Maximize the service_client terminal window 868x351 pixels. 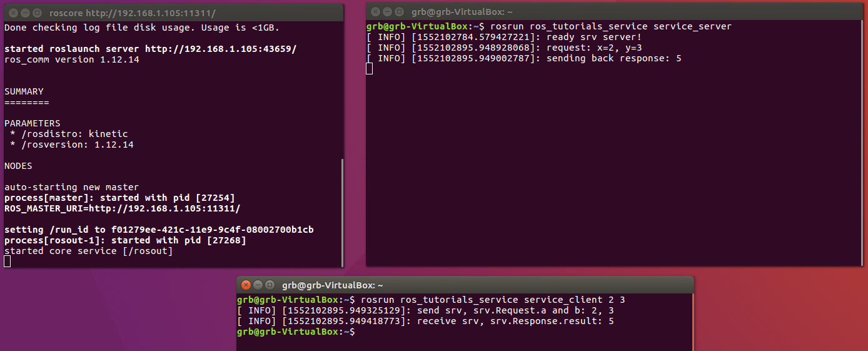point(270,285)
